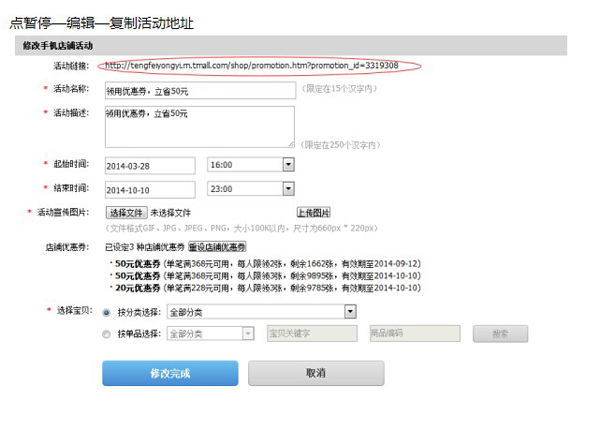Screen dimensions: 600x430
Task: Click the 活动链接 label
Action: 71,66
